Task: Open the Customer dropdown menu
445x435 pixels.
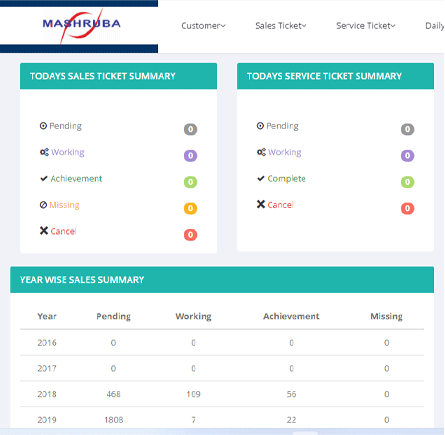Action: (x=203, y=26)
